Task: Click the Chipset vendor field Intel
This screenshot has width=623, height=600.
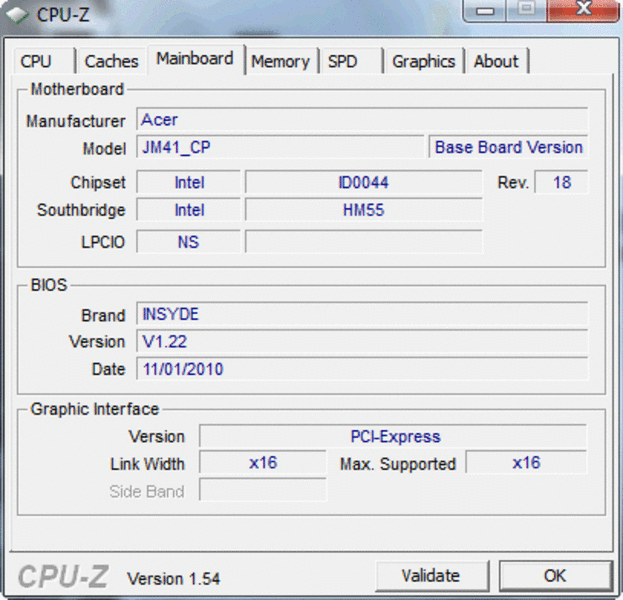Action: pyautogui.click(x=189, y=182)
